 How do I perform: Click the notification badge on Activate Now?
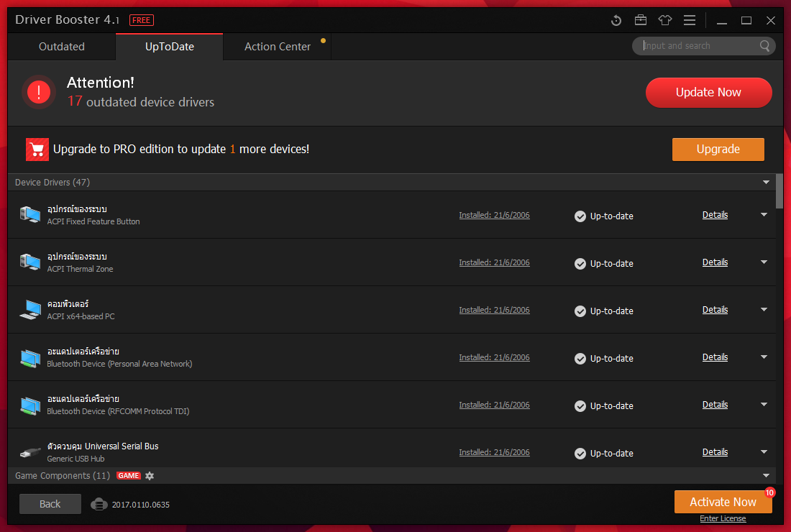(x=769, y=492)
